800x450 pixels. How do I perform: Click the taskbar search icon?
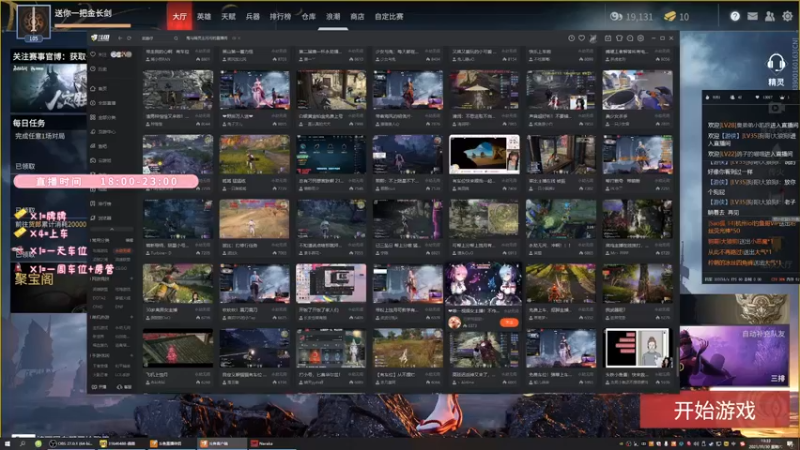[x=22, y=444]
